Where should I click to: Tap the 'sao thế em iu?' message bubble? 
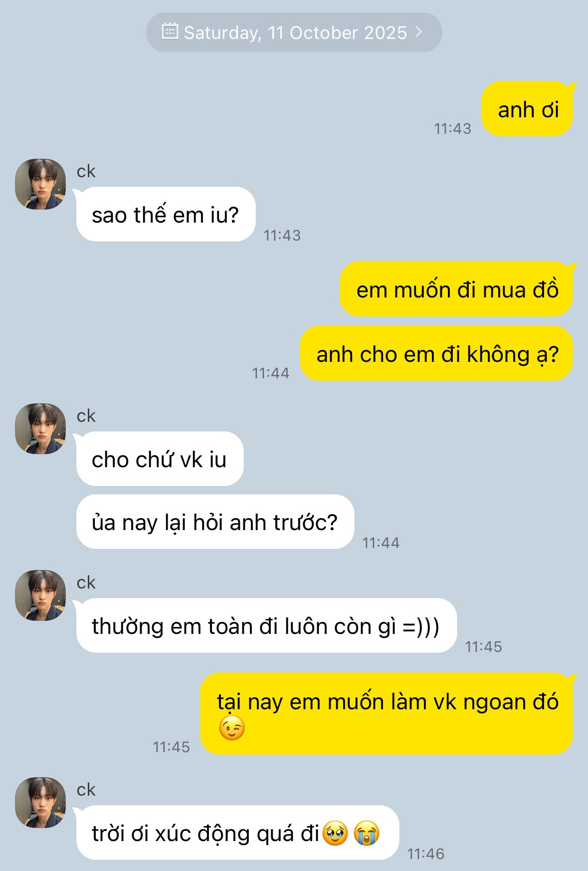(x=166, y=215)
